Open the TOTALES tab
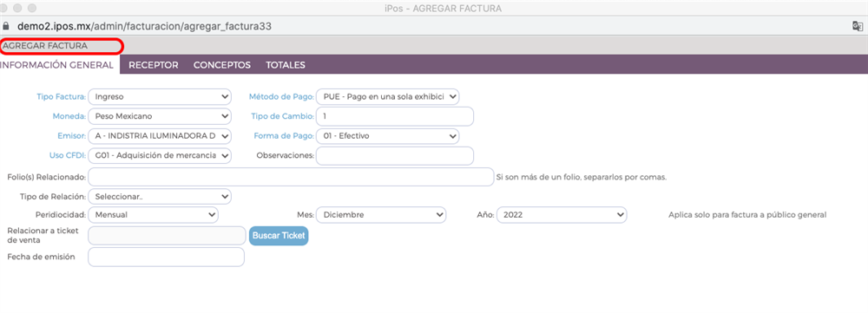This screenshot has height=313, width=868. click(x=286, y=65)
